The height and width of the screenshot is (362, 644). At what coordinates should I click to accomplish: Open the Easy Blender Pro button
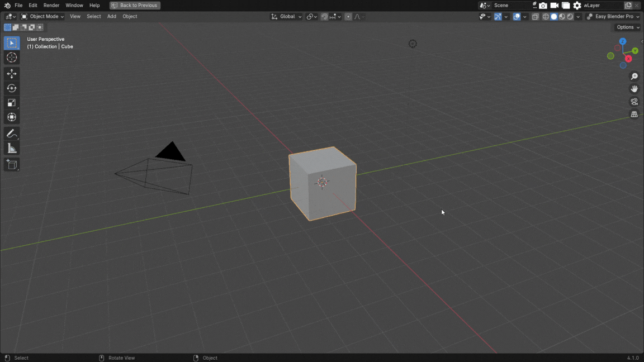613,17
